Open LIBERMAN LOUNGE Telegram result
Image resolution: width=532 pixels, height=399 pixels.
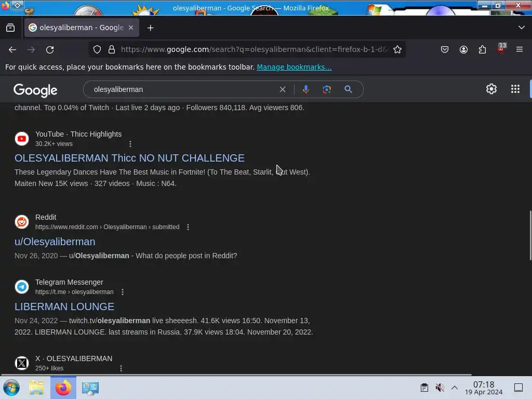pyautogui.click(x=64, y=307)
